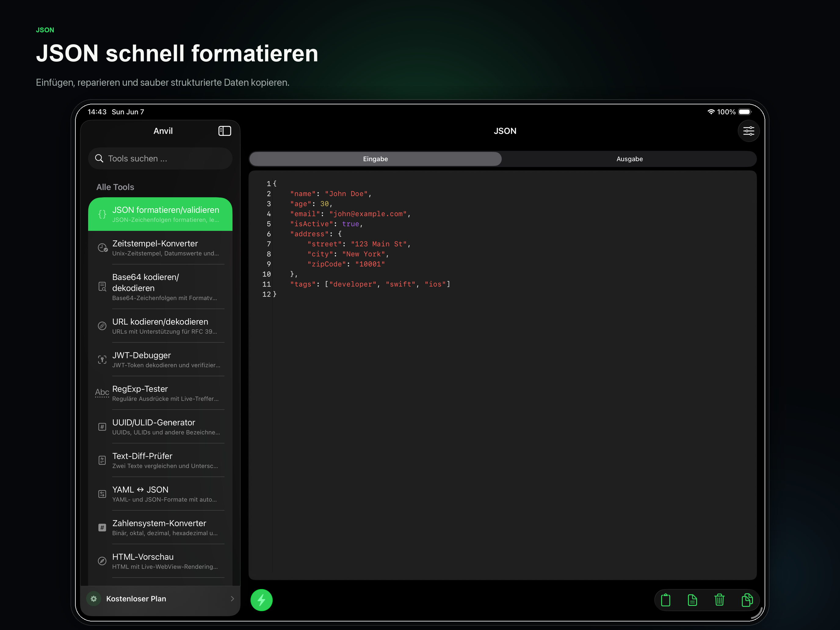
Task: Click the Anvil sidebar title
Action: pos(163,131)
